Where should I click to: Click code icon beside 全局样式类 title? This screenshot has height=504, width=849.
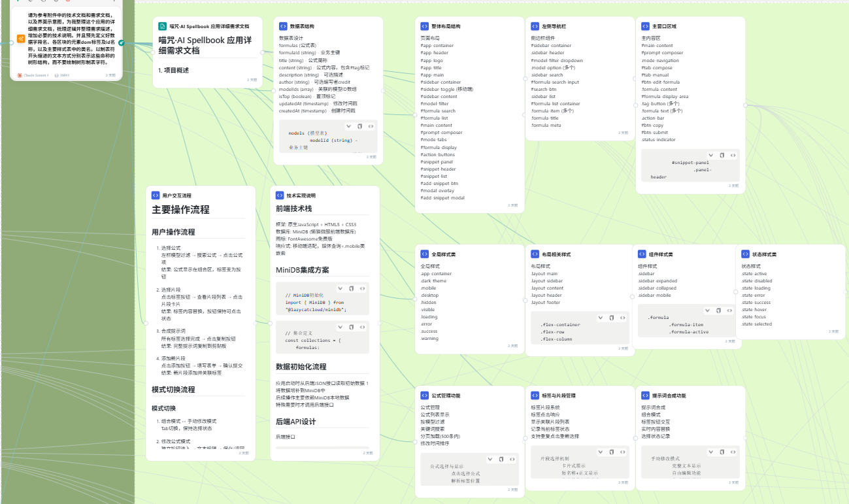[425, 254]
